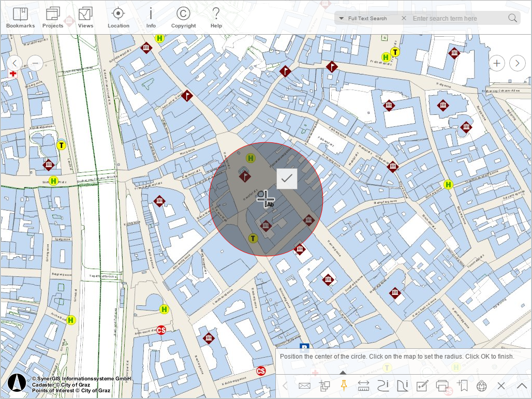Viewport: 532px width, 399px height.
Task: Click the right pagination arrow on map
Action: (517, 63)
